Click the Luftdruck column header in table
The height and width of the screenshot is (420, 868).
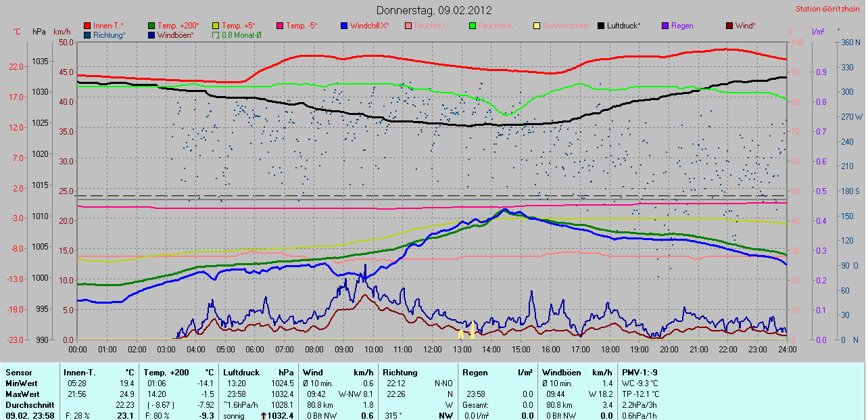(x=241, y=373)
